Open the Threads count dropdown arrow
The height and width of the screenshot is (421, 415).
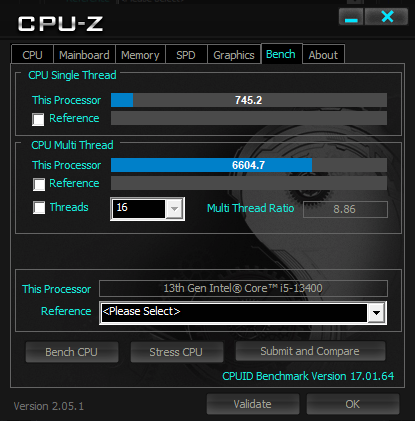(x=174, y=209)
